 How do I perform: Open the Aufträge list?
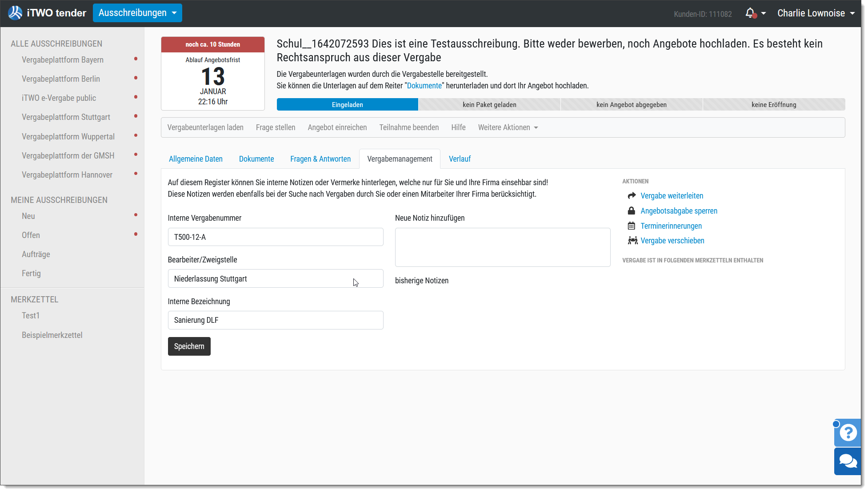(x=36, y=254)
